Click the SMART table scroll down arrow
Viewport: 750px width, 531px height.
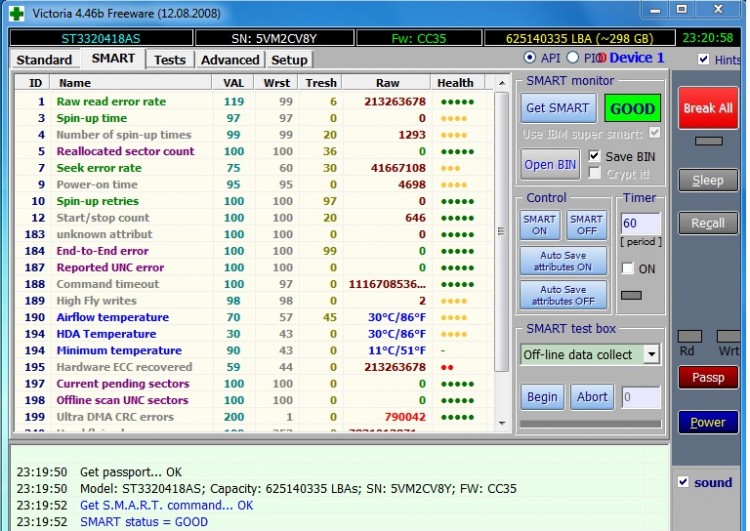[501, 423]
